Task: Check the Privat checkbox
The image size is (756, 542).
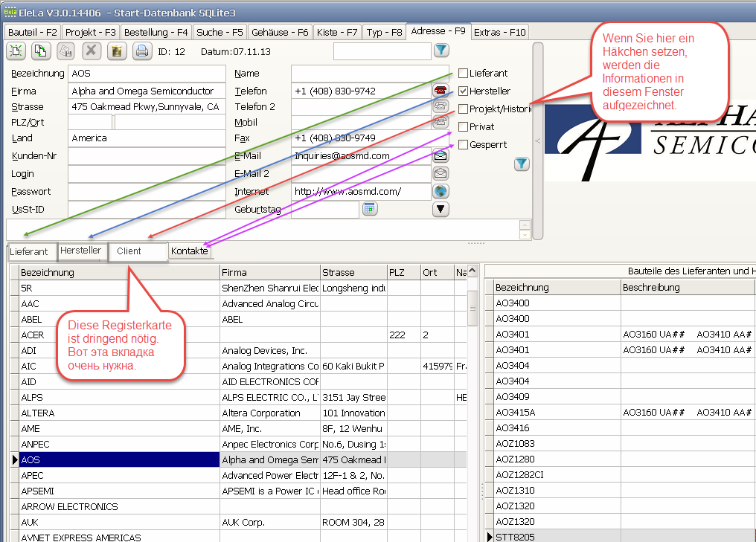Action: point(463,126)
